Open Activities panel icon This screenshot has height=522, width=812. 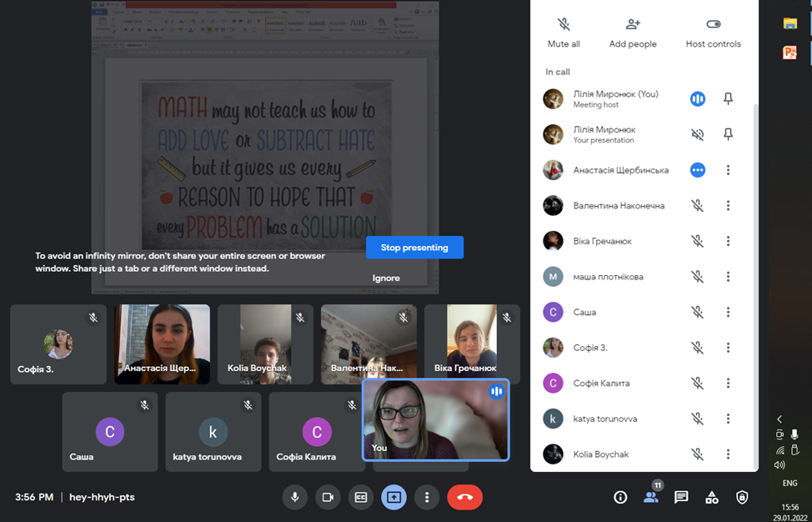click(712, 497)
